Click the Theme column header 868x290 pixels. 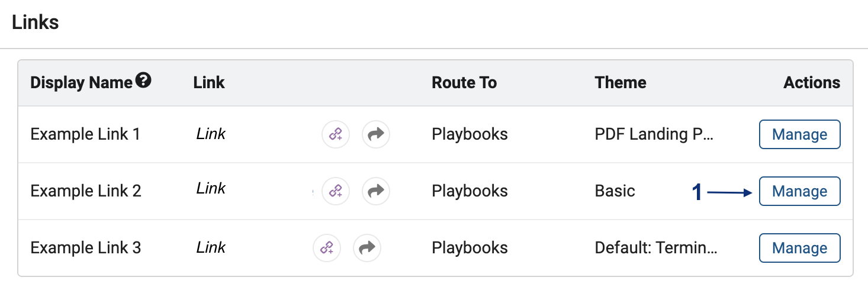(621, 83)
